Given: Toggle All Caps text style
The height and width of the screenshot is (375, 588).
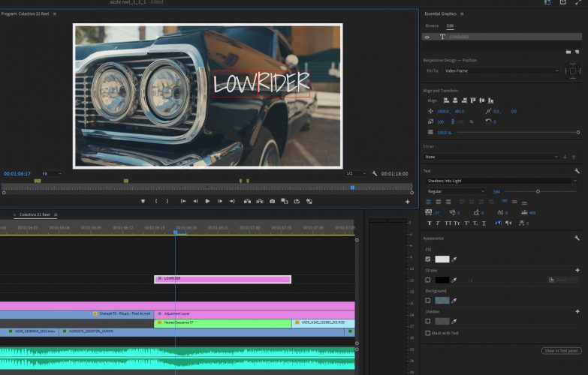Looking at the screenshot, I should (x=448, y=223).
